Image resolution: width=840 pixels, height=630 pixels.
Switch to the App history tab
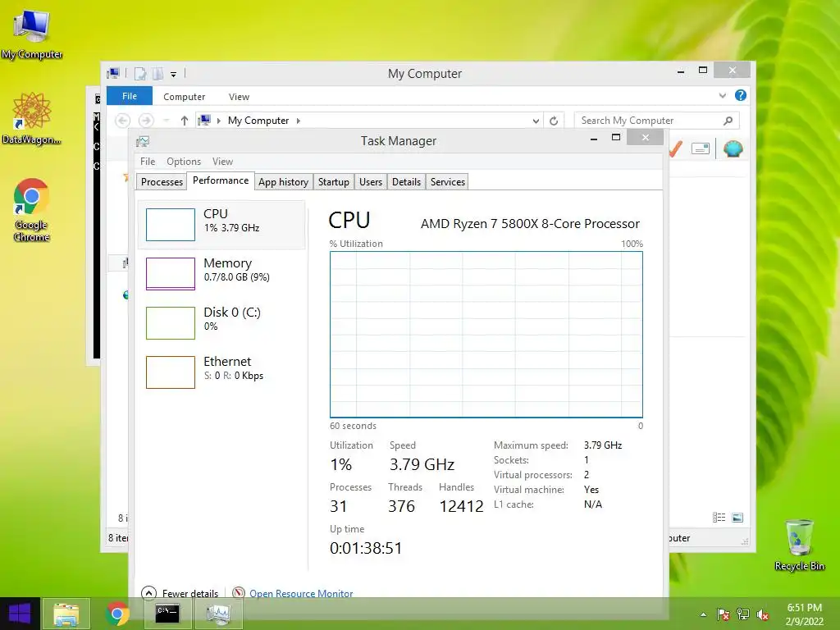coord(283,181)
